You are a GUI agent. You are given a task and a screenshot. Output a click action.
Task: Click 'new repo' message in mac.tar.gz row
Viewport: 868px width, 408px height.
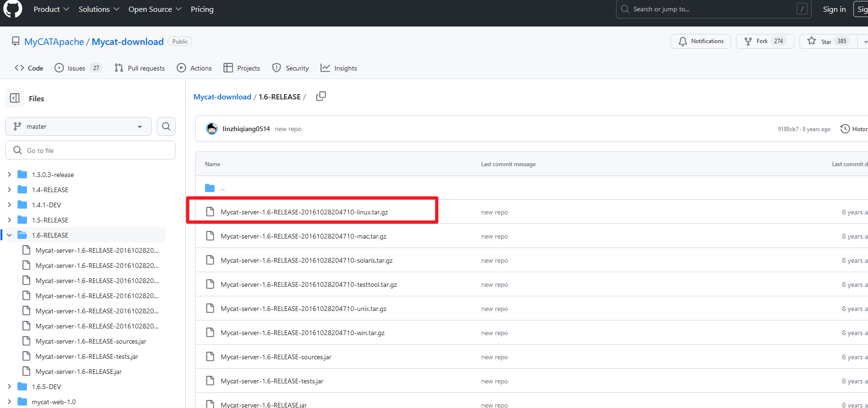coord(494,236)
